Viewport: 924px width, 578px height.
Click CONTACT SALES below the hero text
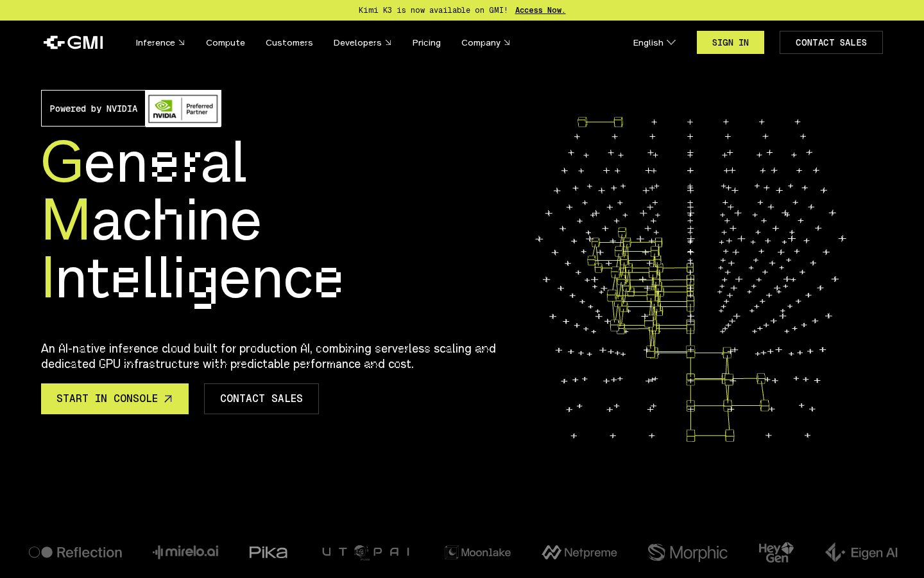[x=261, y=399]
